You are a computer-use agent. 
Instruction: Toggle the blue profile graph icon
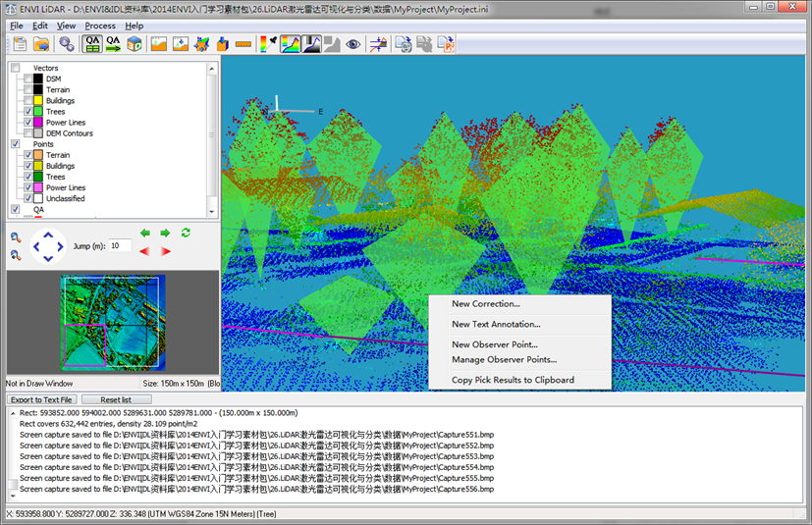point(311,44)
